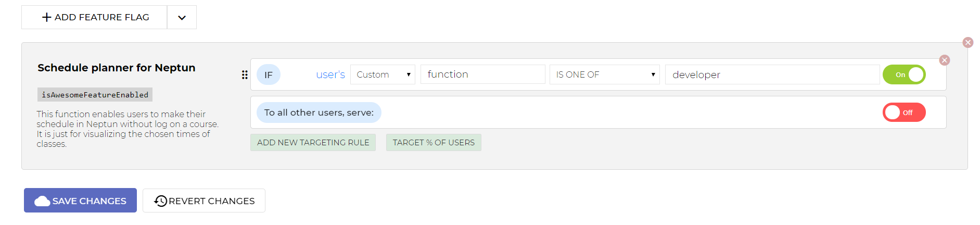
Task: Revert changes using the history button
Action: (204, 201)
